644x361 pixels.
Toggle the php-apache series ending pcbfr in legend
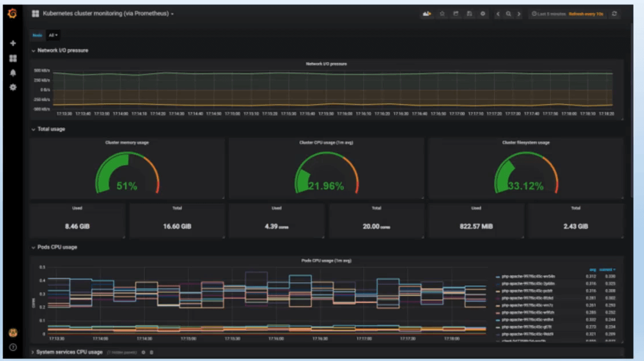pos(527,291)
